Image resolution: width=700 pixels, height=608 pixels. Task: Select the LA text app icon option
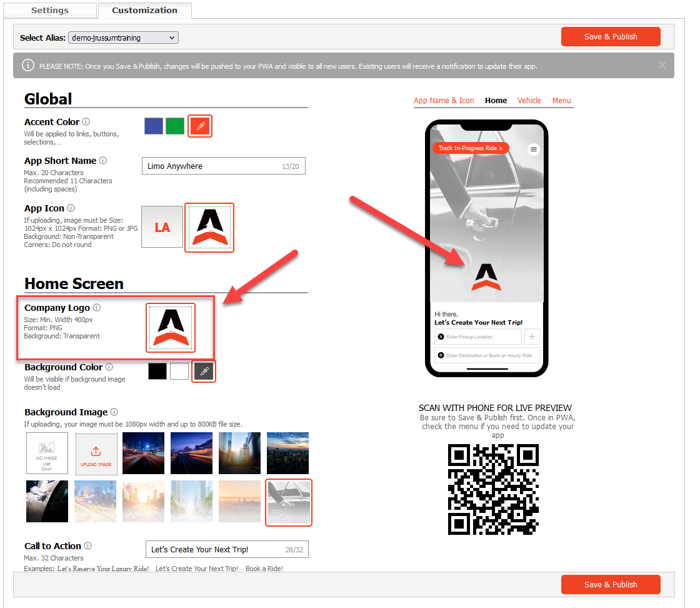(162, 227)
